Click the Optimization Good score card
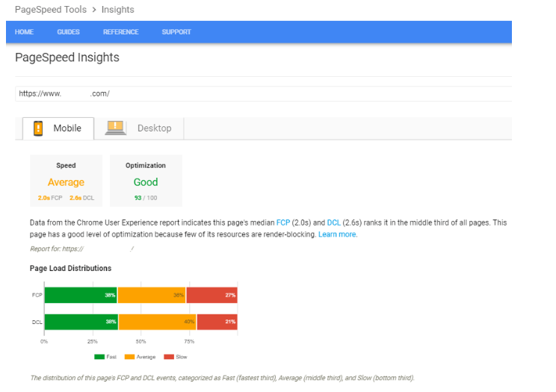Viewport: 556px width, 392px height. (146, 181)
